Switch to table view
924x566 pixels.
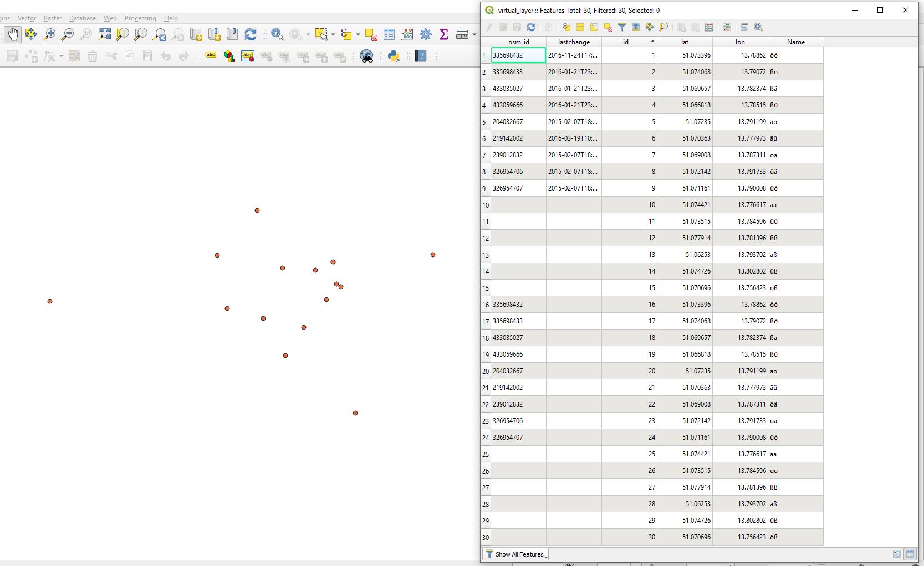pyautogui.click(x=910, y=554)
